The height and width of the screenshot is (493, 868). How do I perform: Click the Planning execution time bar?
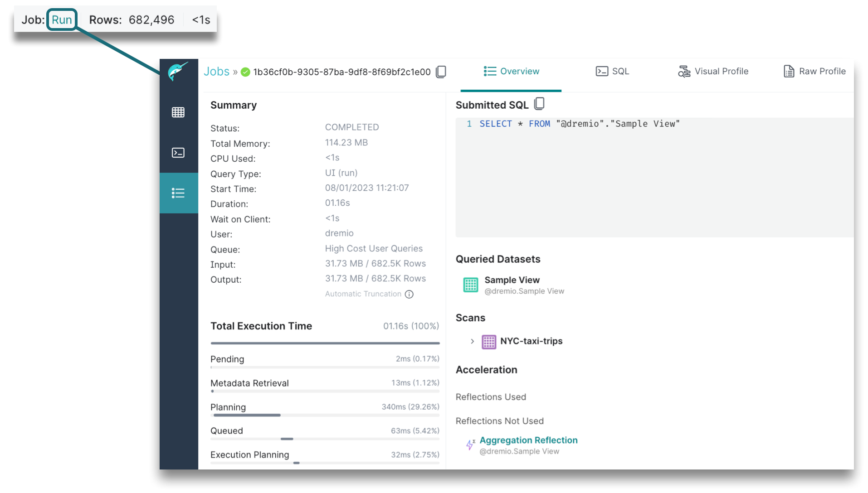click(x=247, y=415)
